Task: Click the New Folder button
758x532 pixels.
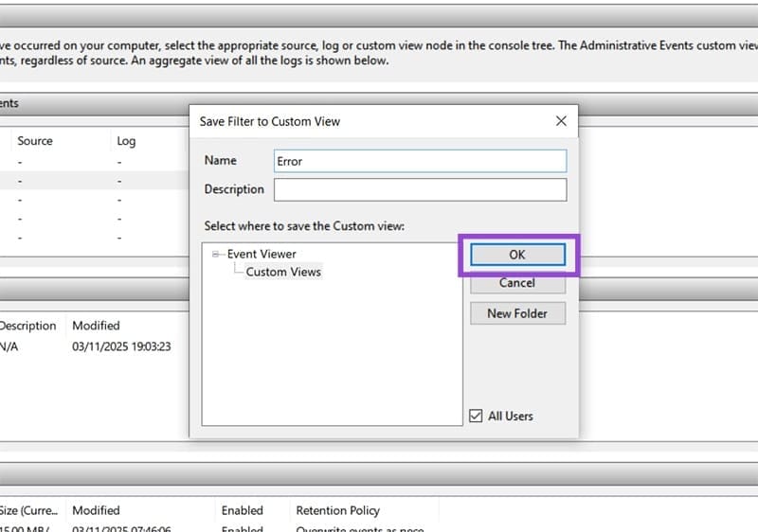Action: (x=517, y=313)
